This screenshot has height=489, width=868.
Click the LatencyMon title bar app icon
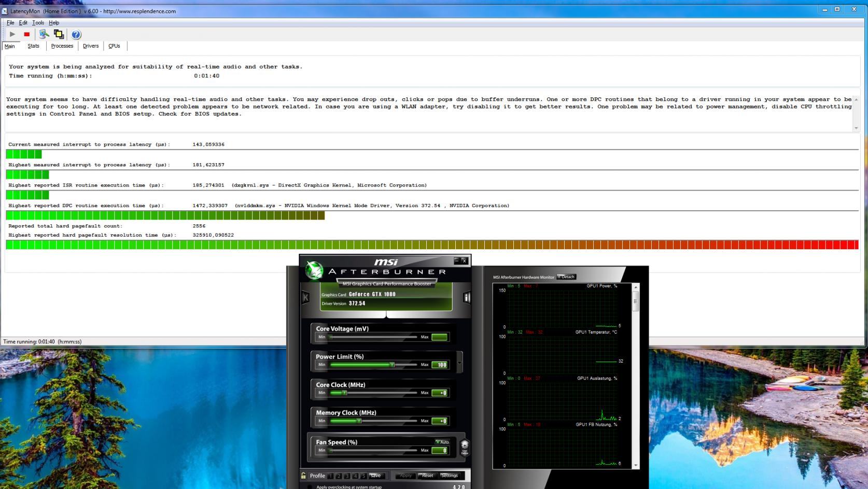pos(5,11)
